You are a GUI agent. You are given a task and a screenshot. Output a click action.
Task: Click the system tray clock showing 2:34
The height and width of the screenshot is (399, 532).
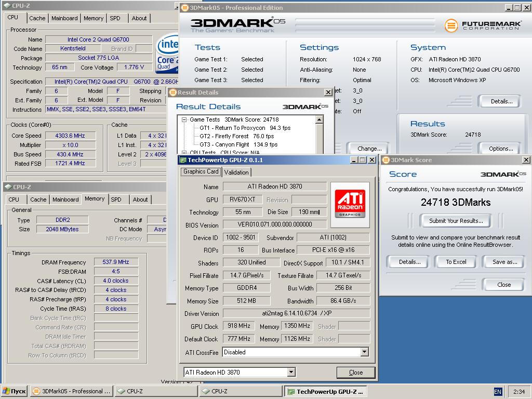pyautogui.click(x=519, y=392)
